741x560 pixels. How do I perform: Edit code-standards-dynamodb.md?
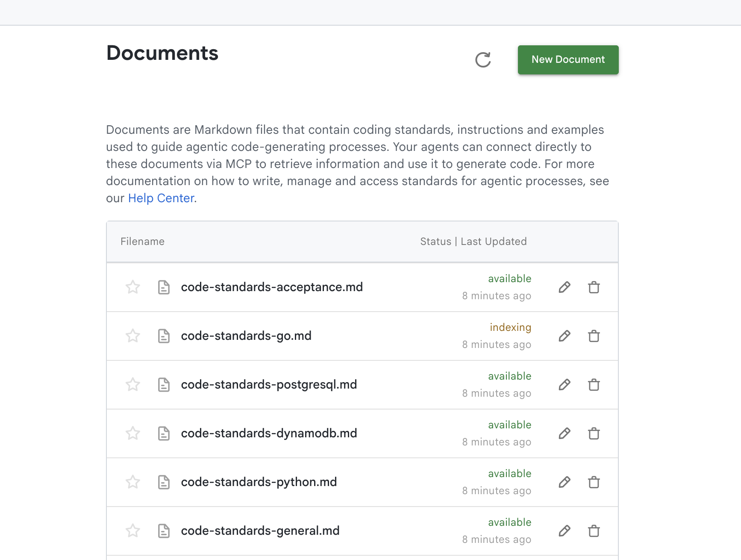point(564,433)
